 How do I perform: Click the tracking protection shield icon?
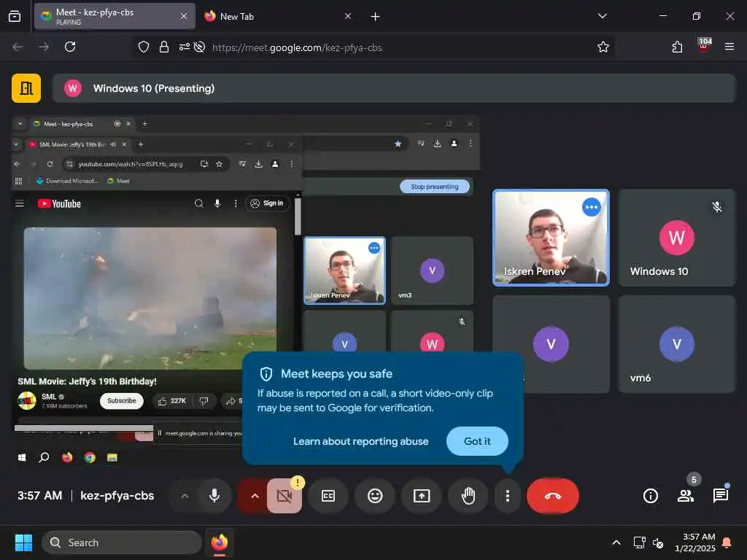[x=144, y=47]
